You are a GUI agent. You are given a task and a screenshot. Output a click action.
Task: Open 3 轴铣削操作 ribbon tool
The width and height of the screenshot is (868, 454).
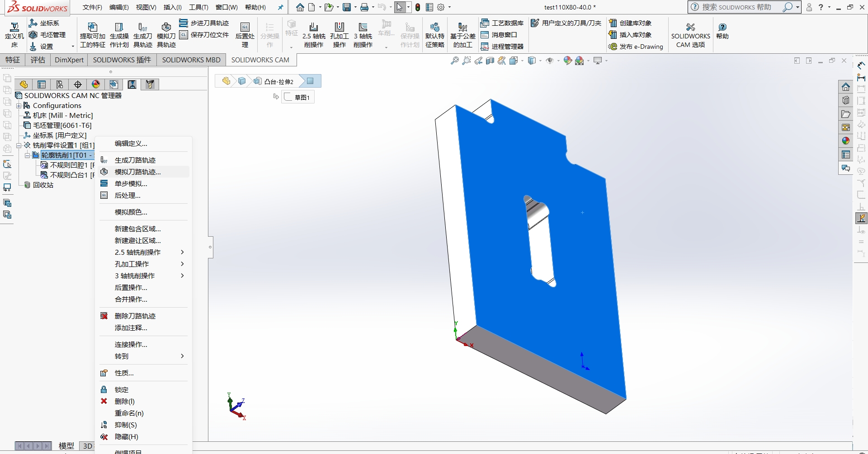click(x=363, y=35)
